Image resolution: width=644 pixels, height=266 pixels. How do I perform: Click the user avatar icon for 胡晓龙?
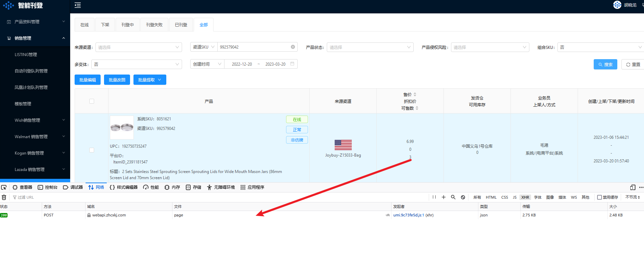[617, 5]
